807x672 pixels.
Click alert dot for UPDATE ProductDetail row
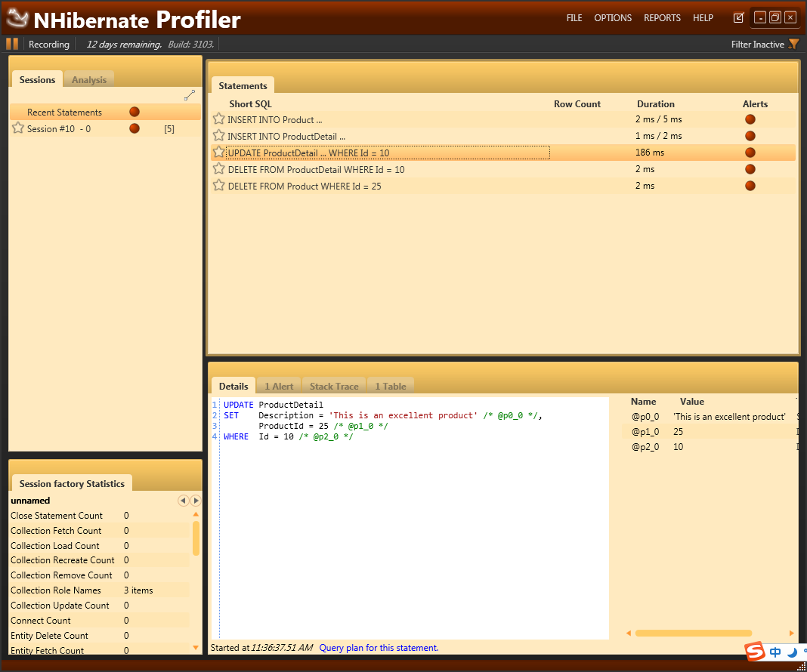pyautogui.click(x=750, y=153)
